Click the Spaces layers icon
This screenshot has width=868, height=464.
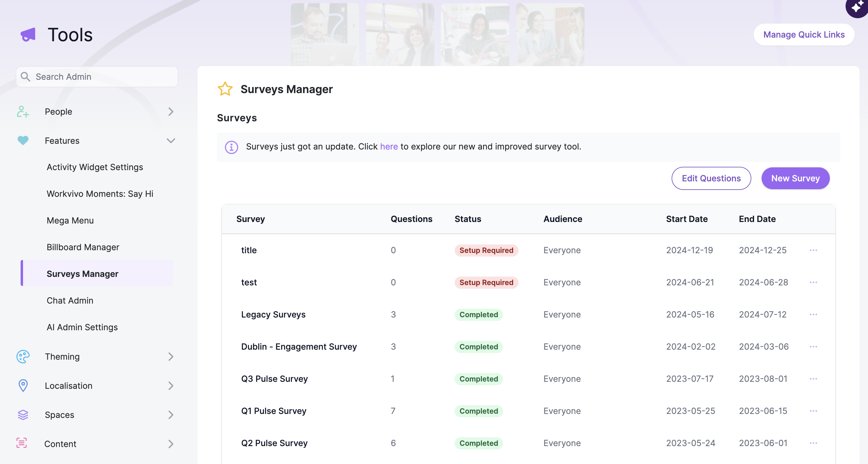point(23,415)
